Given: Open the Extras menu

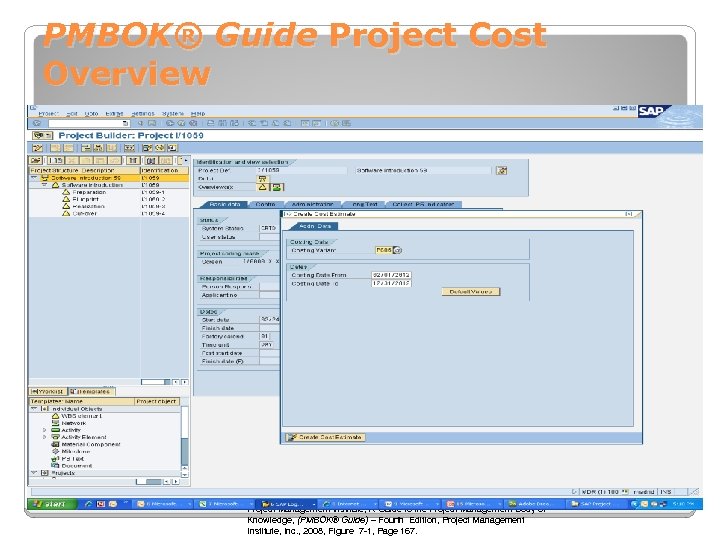Looking at the screenshot, I should [114, 113].
